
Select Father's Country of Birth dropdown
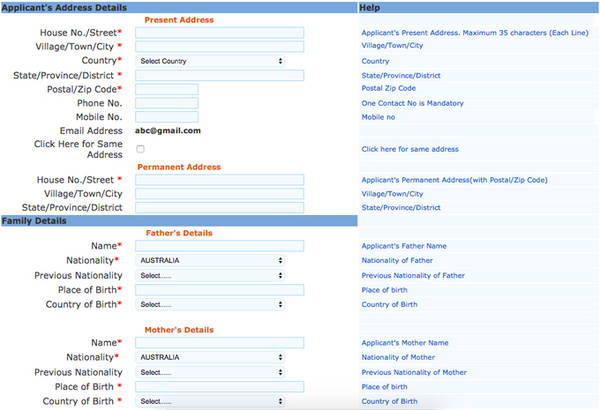coord(210,304)
